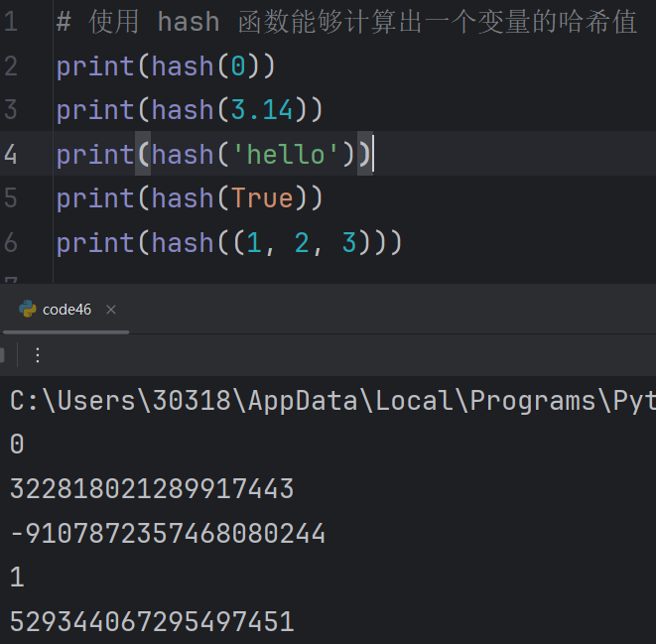Click the 3.14 number literal in code

[x=262, y=110]
